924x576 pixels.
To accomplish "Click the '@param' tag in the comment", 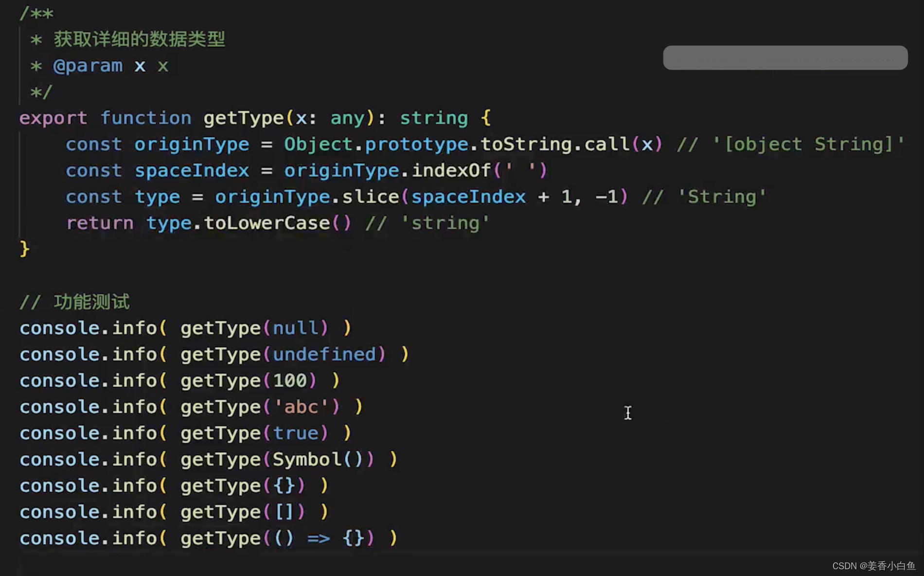I will (x=88, y=66).
